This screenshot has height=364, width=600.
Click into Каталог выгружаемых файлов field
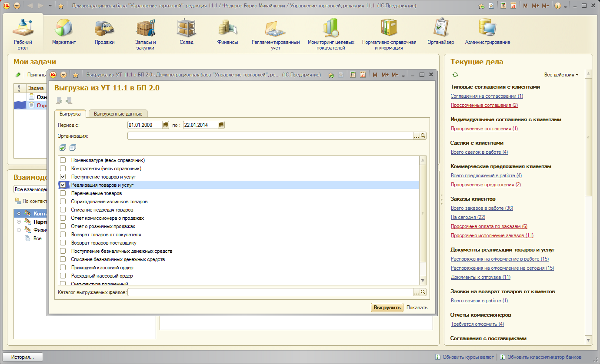[x=270, y=292]
